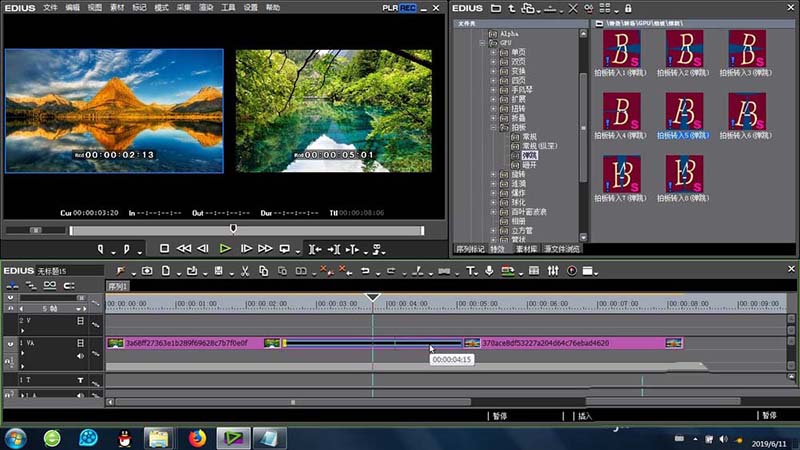800x450 pixels.
Task: Click the Rewind button
Action: click(x=183, y=248)
